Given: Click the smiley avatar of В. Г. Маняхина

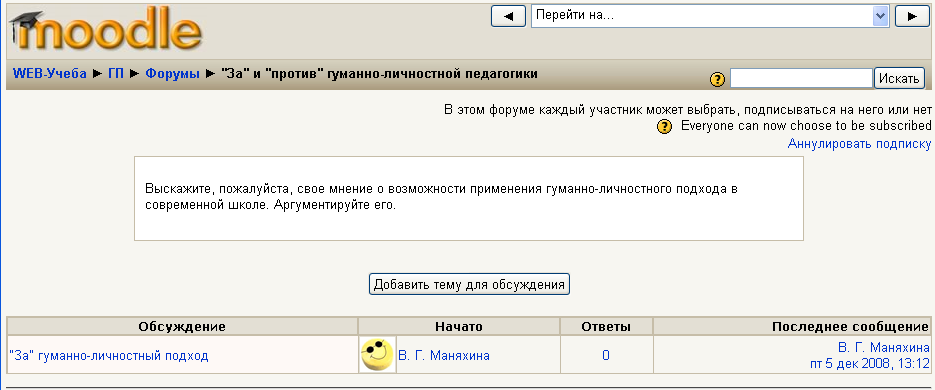Looking at the screenshot, I should [377, 355].
